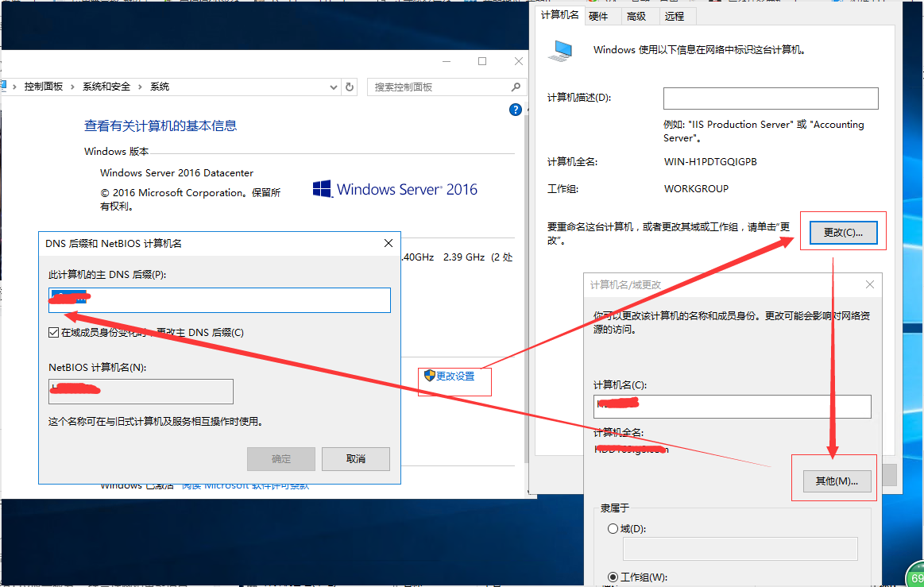Click the 域(D) name text box
The width and height of the screenshot is (924, 587).
[x=740, y=549]
